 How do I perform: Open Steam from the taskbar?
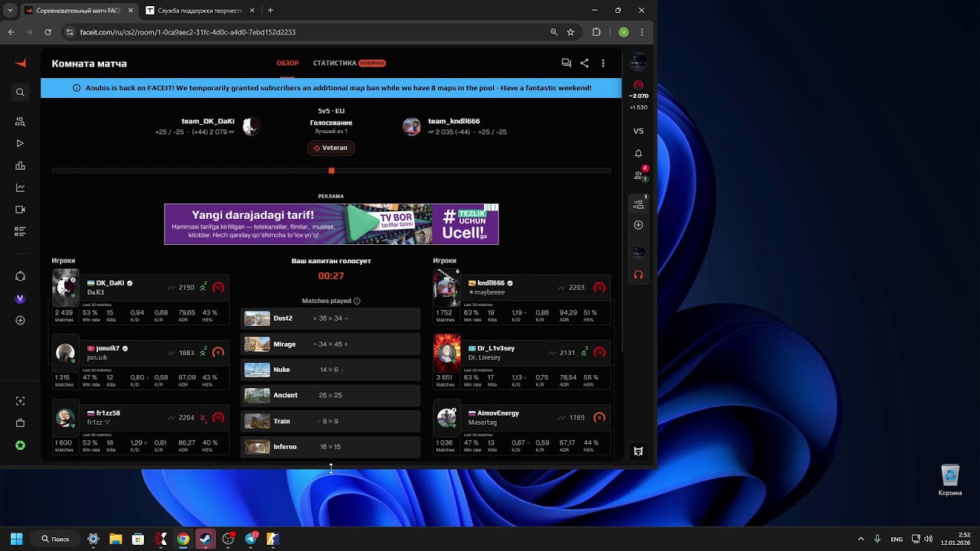205,539
